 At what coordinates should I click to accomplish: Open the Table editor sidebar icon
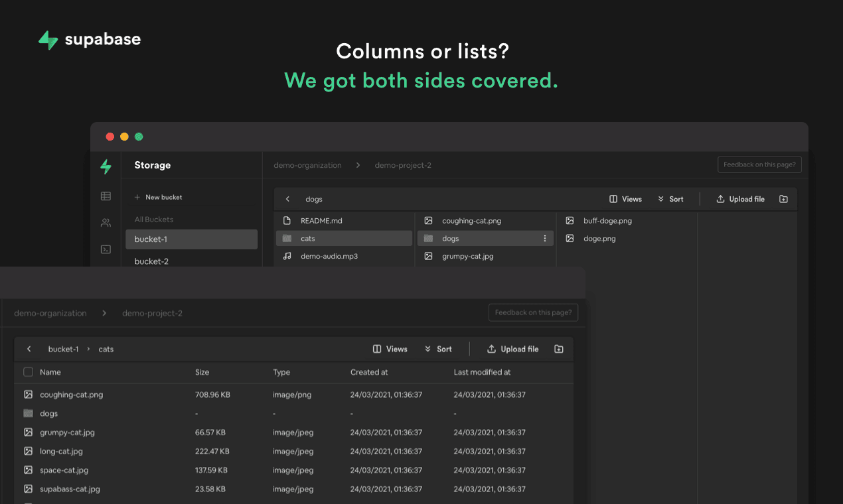tap(106, 196)
